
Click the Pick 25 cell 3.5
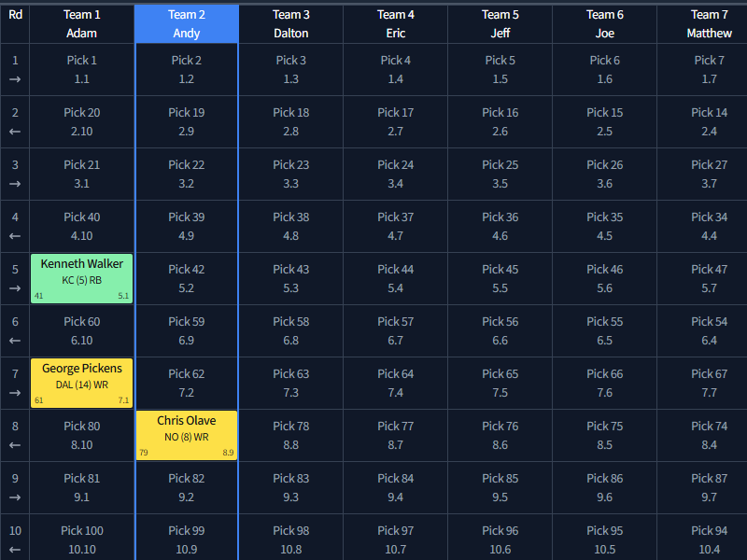(500, 175)
